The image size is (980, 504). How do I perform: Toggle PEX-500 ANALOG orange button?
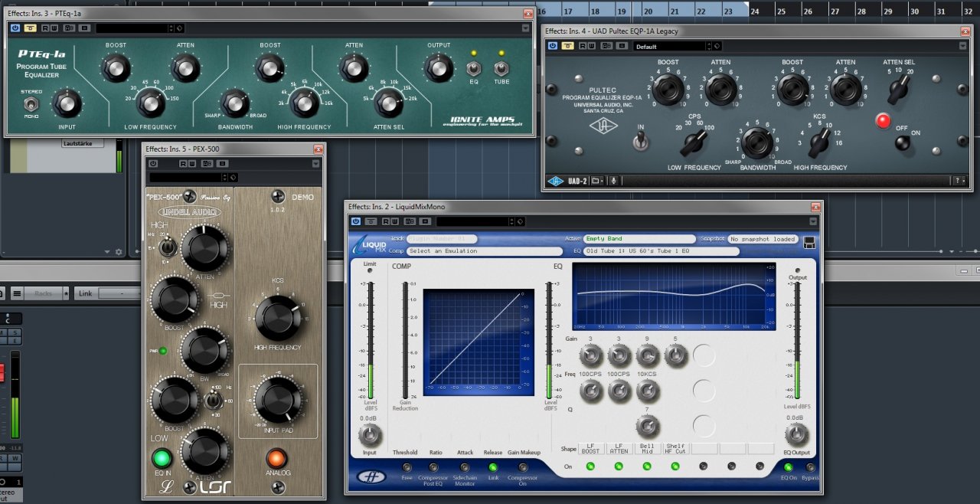(277, 459)
